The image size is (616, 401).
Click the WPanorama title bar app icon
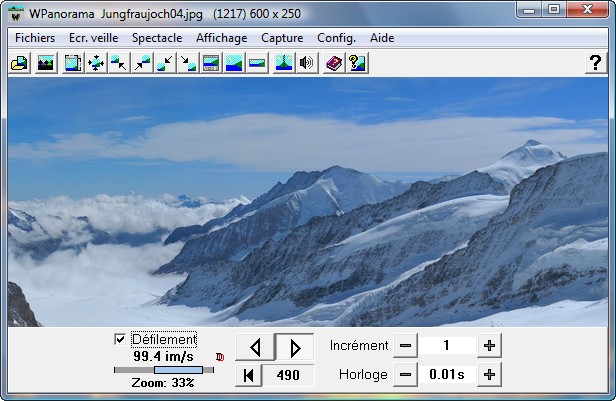(x=16, y=15)
